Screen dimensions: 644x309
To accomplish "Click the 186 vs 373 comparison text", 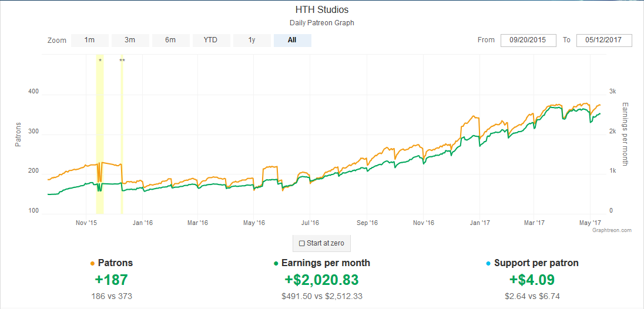I will pos(111,296).
